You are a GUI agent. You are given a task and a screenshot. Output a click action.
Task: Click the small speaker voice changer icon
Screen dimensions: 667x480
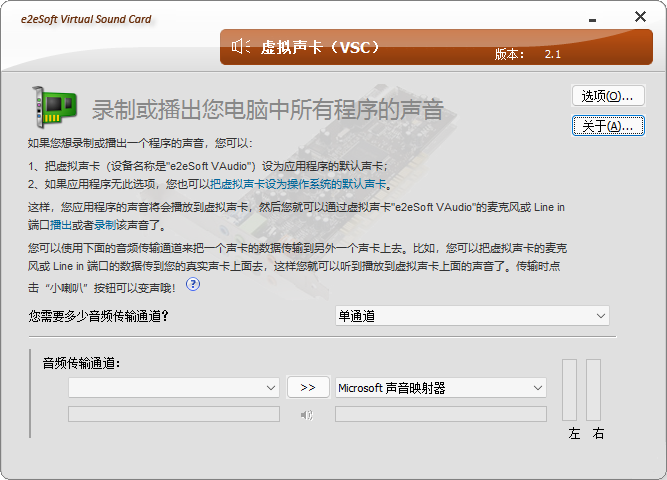pos(307,414)
